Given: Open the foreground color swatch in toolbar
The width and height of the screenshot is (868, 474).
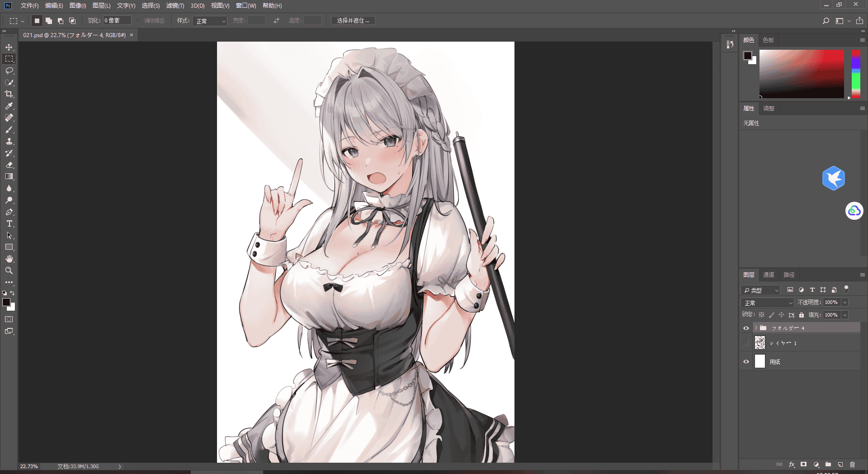Looking at the screenshot, I should [x=6, y=302].
